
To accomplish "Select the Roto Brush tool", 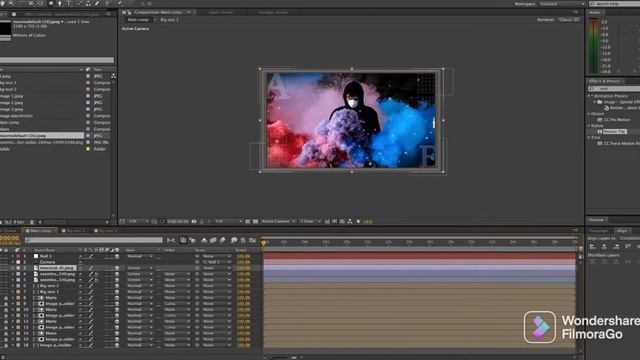I will pos(109,3).
